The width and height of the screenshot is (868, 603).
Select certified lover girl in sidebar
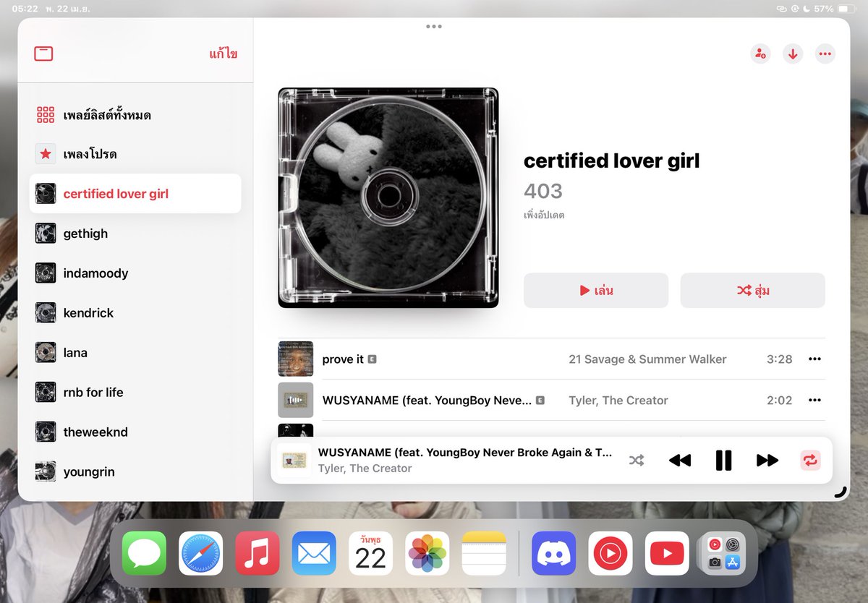point(135,194)
